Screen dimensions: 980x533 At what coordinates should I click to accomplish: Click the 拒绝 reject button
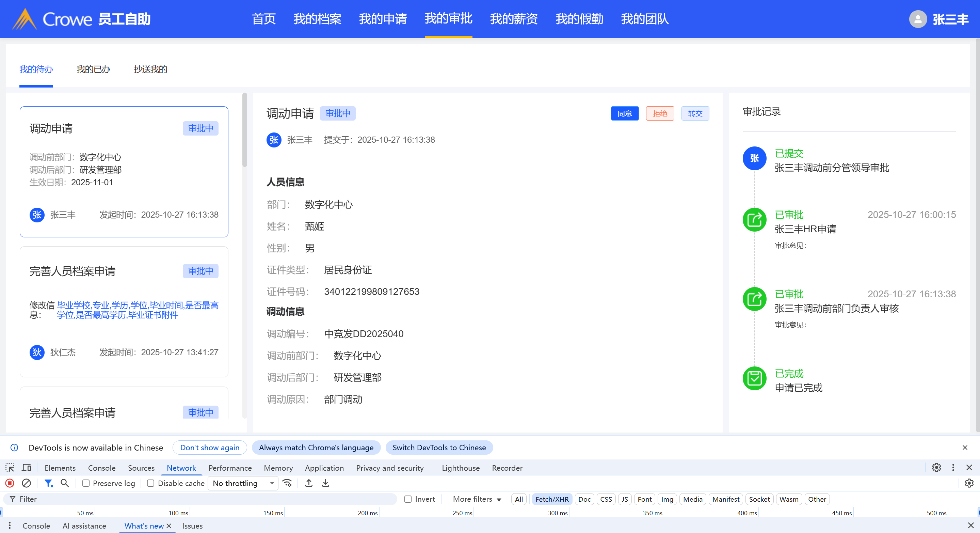click(x=660, y=113)
